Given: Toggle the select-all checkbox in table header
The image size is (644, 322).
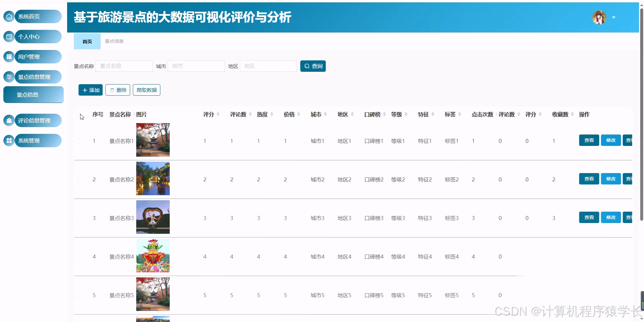Looking at the screenshot, I should (79, 114).
